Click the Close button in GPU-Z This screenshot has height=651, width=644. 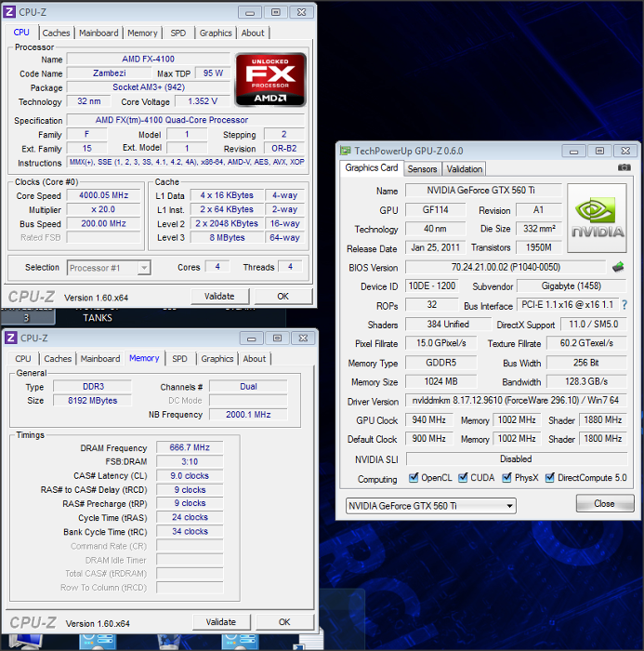(605, 503)
